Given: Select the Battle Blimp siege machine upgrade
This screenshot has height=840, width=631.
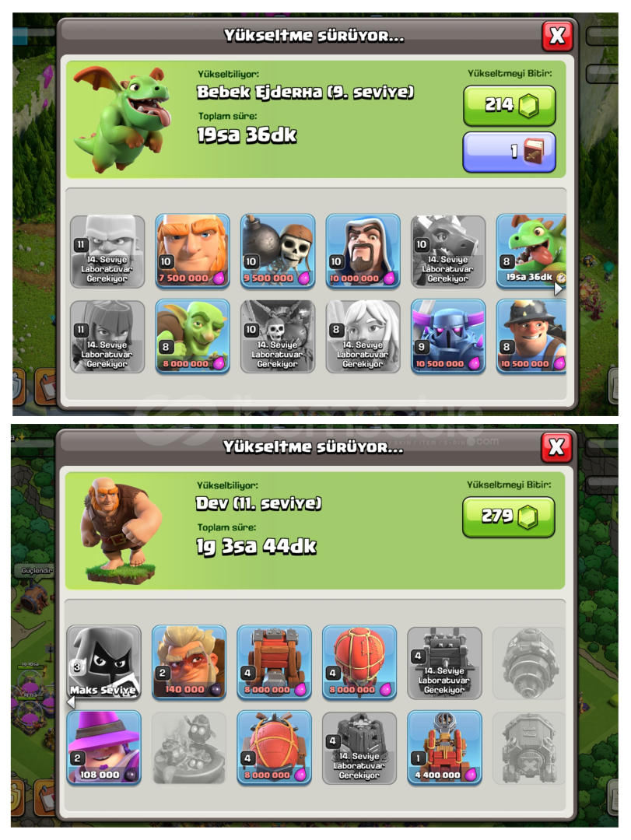Looking at the screenshot, I should [359, 663].
